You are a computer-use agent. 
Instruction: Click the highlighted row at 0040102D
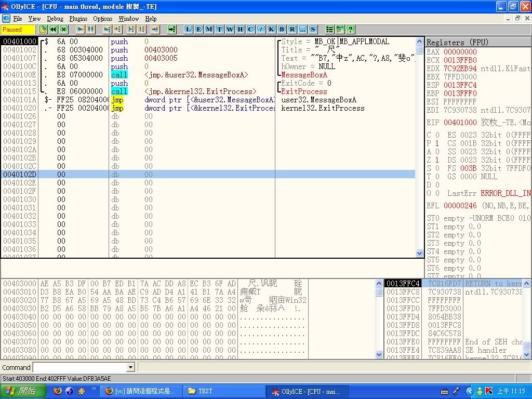pyautogui.click(x=208, y=175)
